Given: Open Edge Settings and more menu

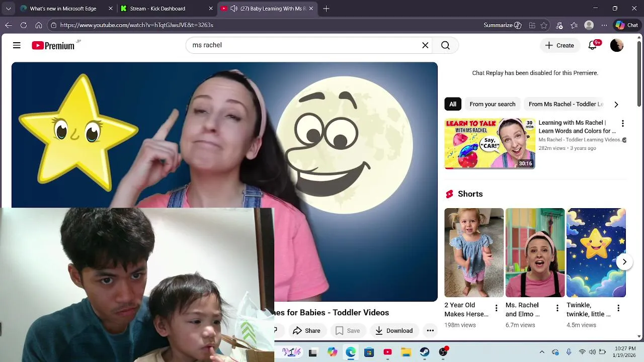Looking at the screenshot, I should [x=604, y=25].
